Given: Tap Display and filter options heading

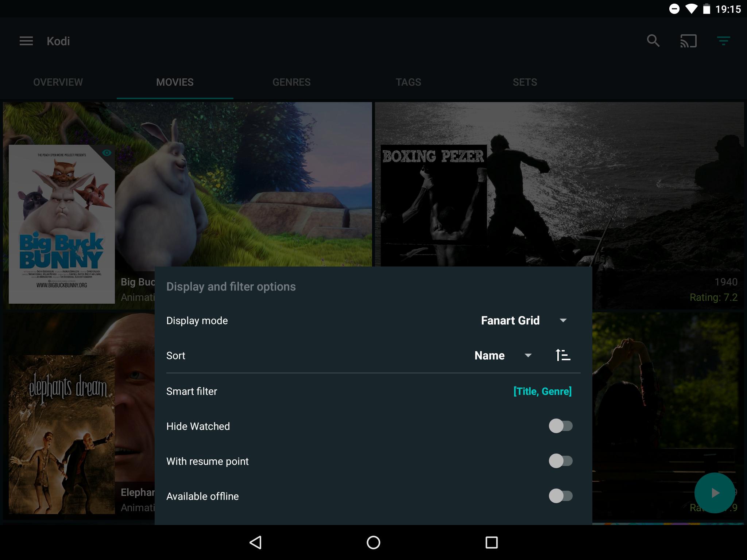Looking at the screenshot, I should tap(231, 287).
